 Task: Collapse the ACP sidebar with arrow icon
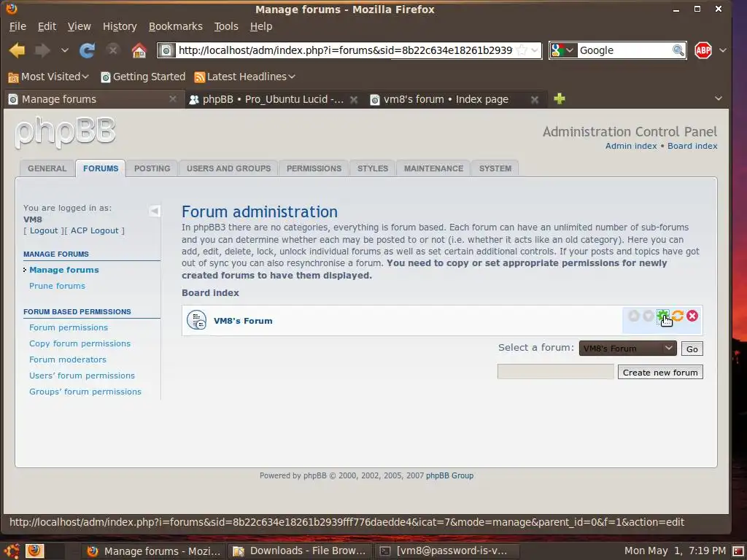155,211
